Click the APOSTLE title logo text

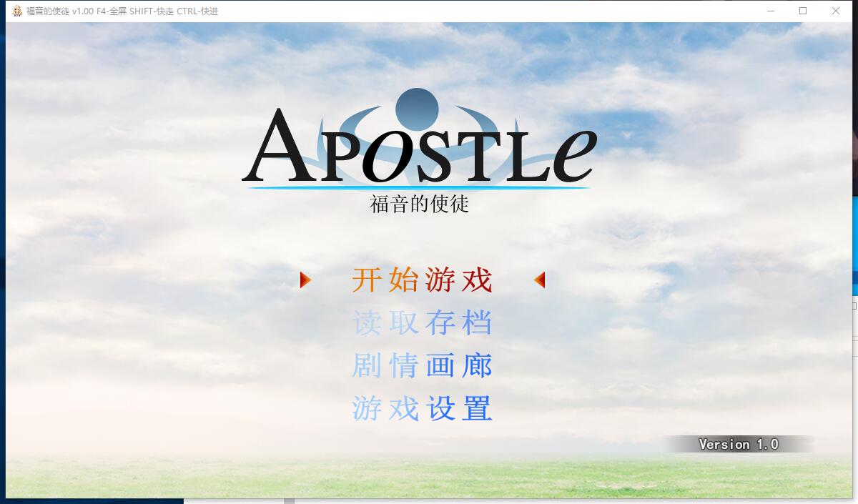pos(422,154)
